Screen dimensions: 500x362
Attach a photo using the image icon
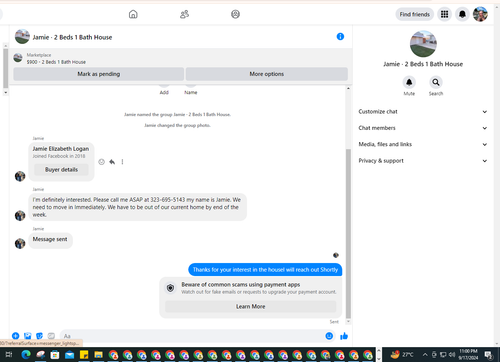(28, 336)
